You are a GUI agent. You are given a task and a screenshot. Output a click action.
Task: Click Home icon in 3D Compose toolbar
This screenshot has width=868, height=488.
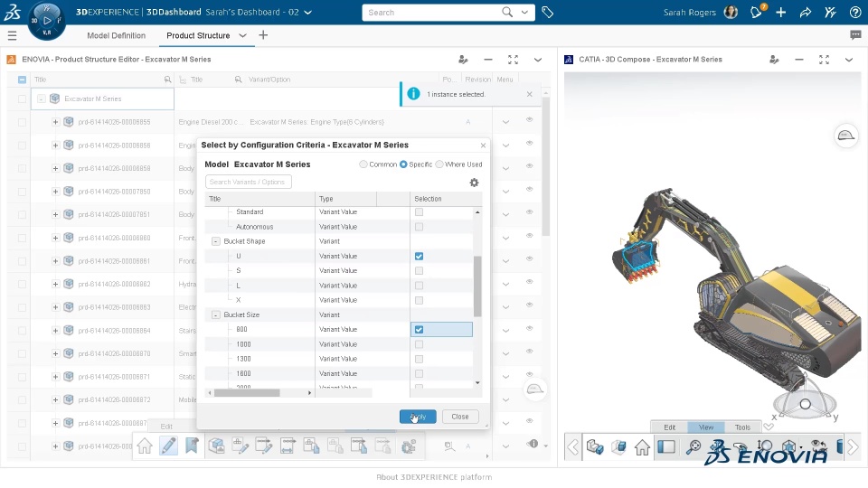pyautogui.click(x=642, y=447)
